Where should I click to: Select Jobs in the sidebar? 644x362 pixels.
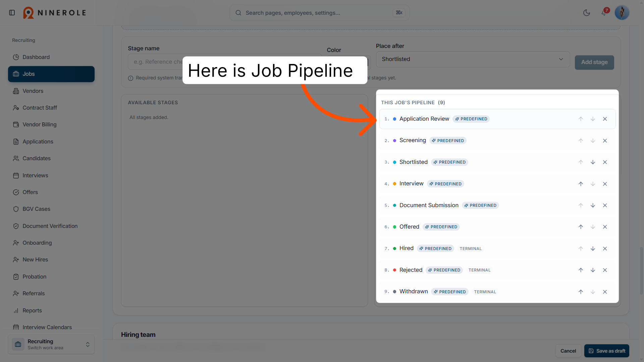tap(51, 74)
